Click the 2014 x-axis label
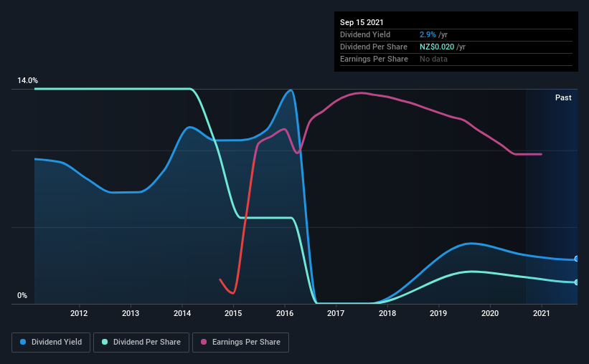This screenshot has height=364, width=589. coord(182,313)
